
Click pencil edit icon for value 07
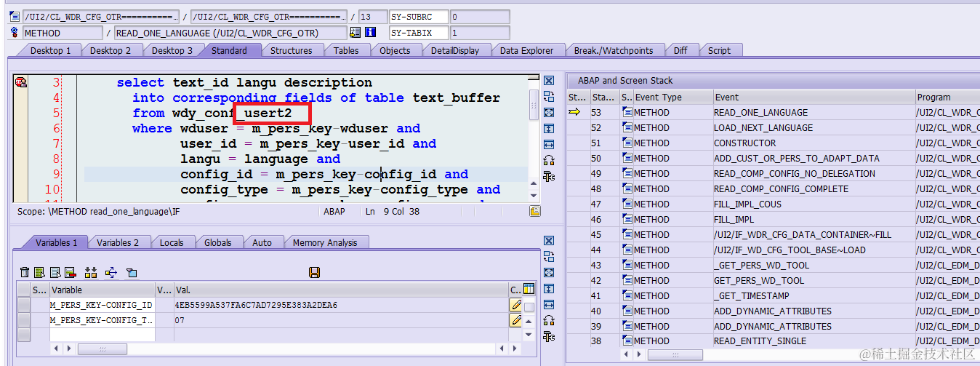click(515, 319)
